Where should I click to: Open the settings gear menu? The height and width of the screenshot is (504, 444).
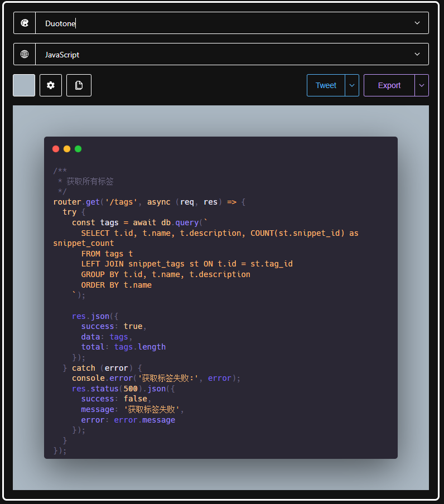(x=51, y=85)
